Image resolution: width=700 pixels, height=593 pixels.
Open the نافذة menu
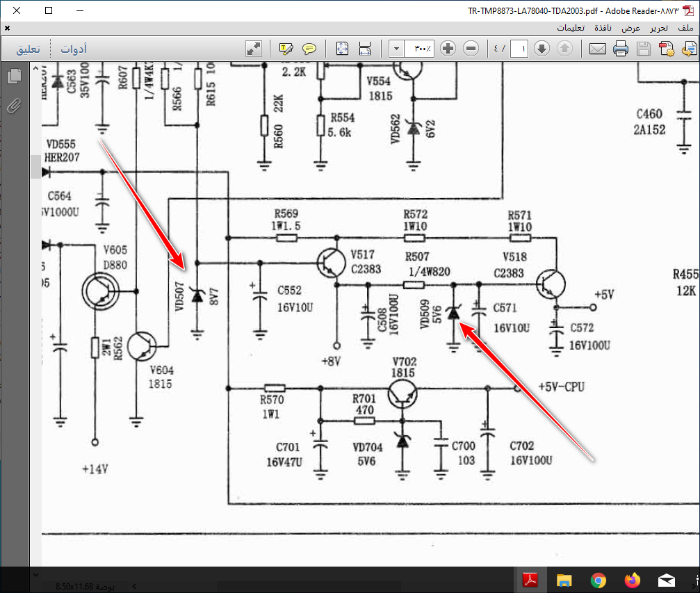click(x=603, y=28)
